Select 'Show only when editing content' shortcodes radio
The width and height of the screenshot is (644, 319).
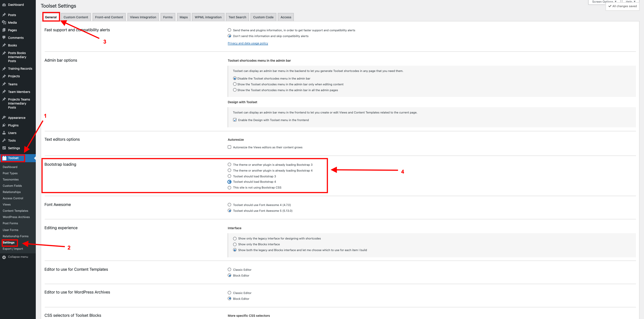point(235,84)
